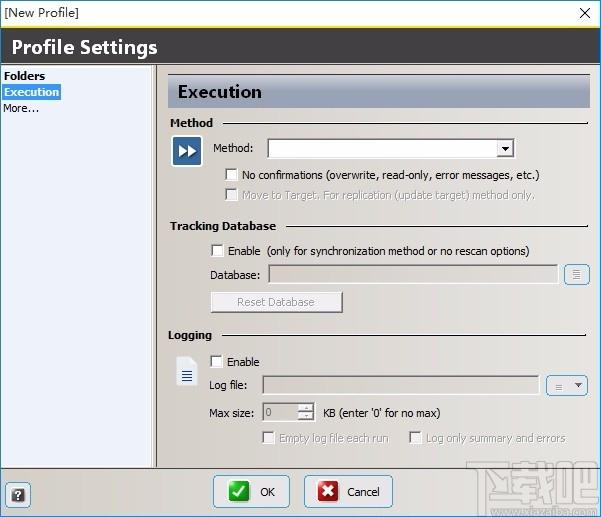601x517 pixels.
Task: Increase Max size with up arrow
Action: pos(306,408)
